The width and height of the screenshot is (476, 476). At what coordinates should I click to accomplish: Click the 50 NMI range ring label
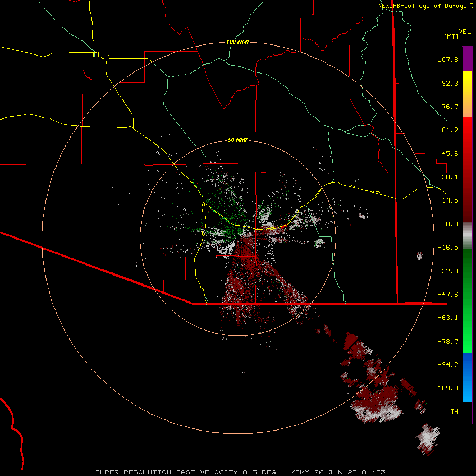(237, 140)
